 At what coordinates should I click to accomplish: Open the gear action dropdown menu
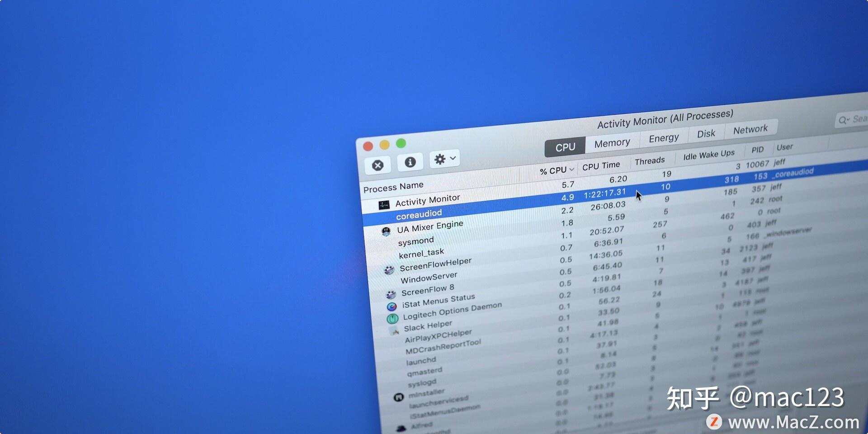point(444,159)
